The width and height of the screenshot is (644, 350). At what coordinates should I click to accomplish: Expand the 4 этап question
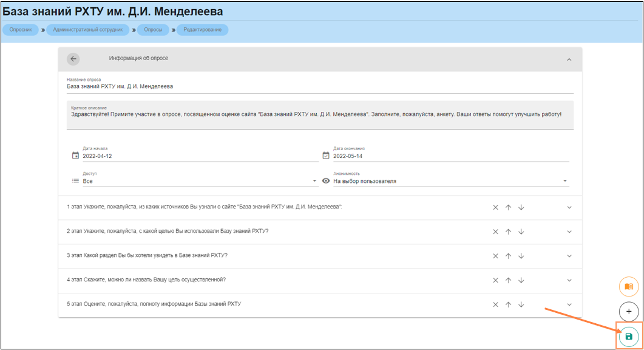pyautogui.click(x=569, y=280)
